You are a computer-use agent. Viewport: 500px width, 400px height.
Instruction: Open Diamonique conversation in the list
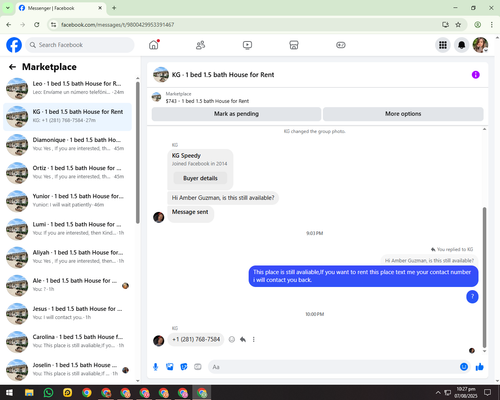point(67,145)
